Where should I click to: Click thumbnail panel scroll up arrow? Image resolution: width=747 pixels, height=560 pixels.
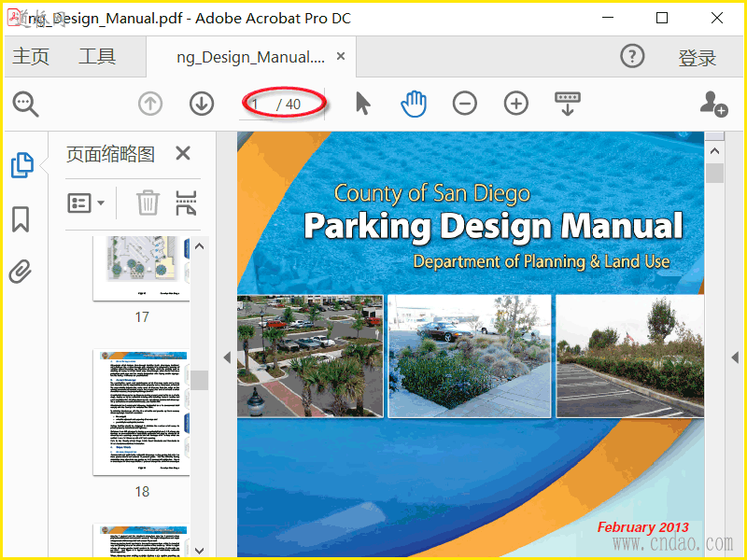tap(200, 246)
